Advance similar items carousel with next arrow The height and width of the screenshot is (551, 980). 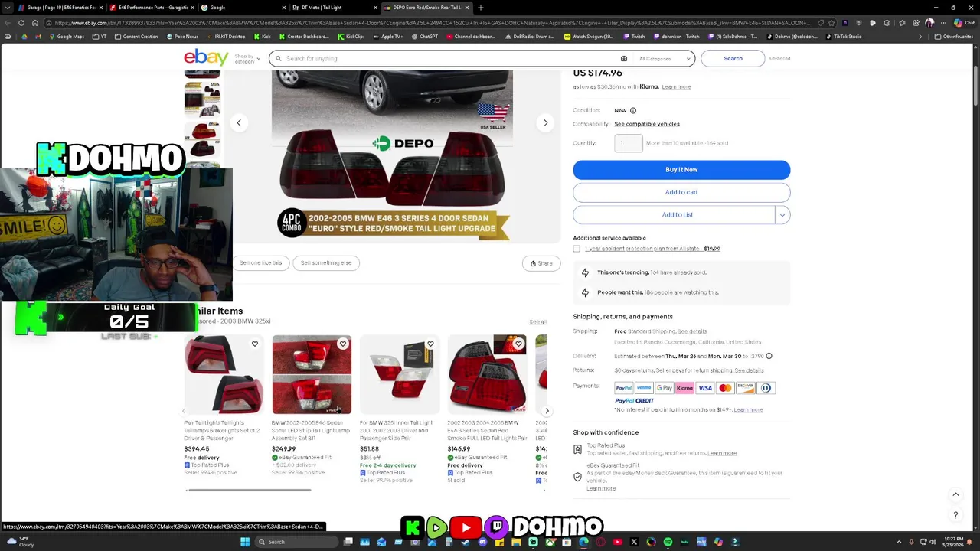pos(547,411)
